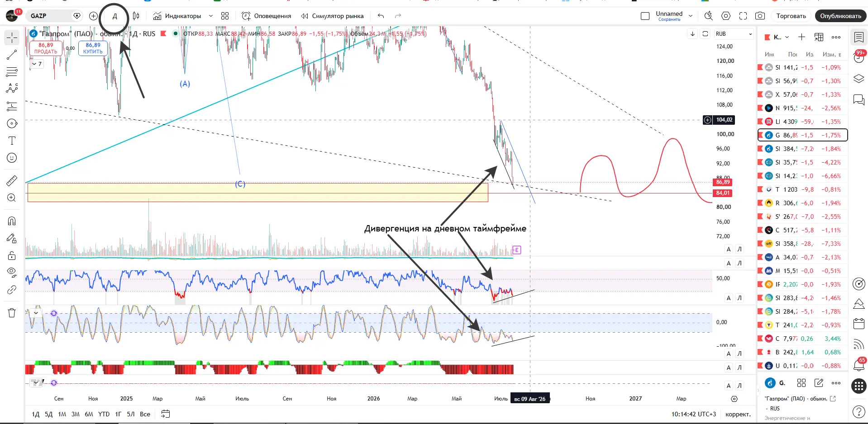Viewport: 868px width, 424px height.
Task: Enter fullscreen mode
Action: (743, 16)
